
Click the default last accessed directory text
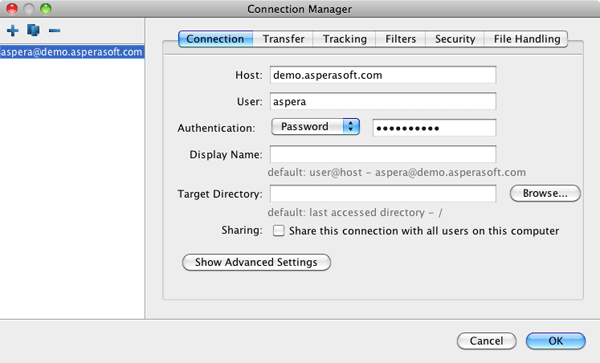(x=355, y=212)
